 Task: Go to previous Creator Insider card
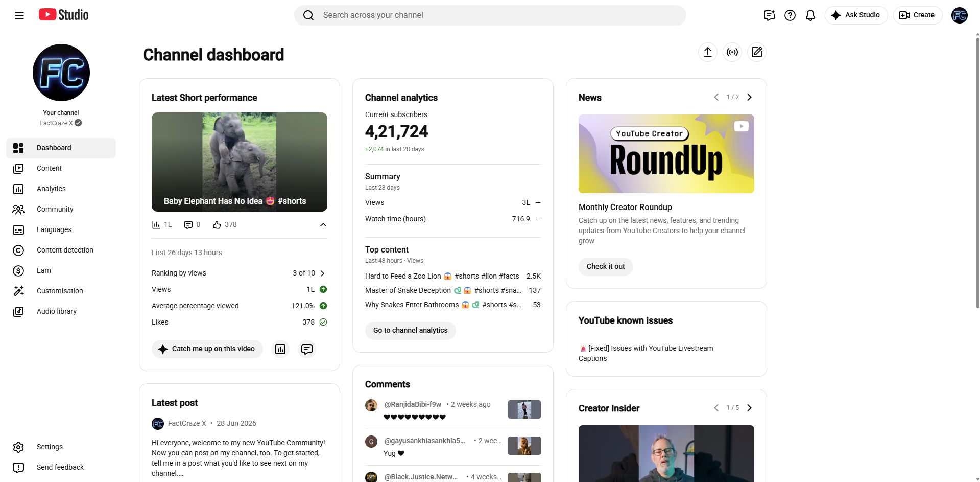pos(716,408)
